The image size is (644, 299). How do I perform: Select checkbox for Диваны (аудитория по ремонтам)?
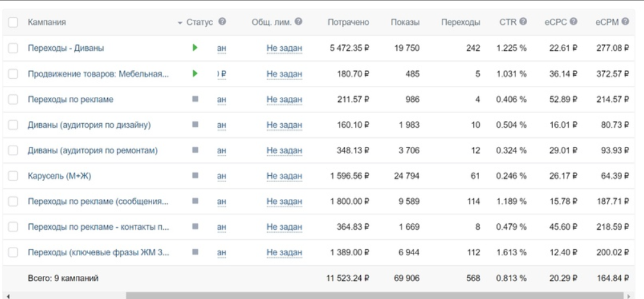pos(13,151)
